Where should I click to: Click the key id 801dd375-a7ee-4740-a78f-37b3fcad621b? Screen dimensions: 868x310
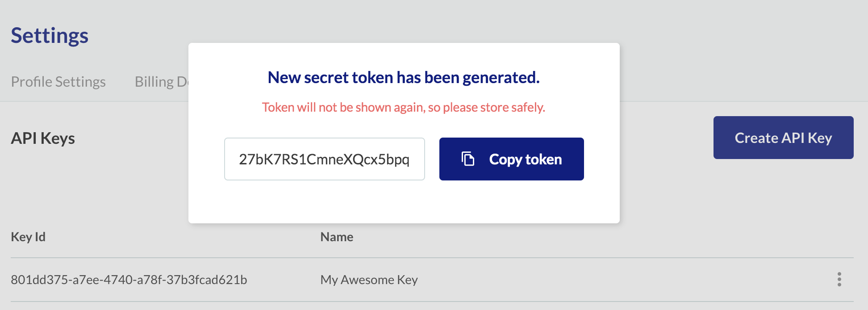[x=129, y=280]
